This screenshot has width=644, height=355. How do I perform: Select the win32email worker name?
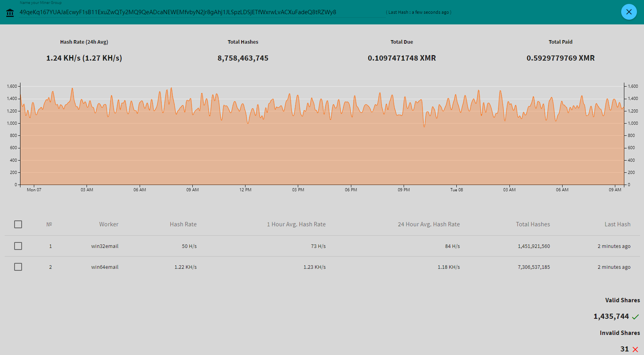coord(105,246)
